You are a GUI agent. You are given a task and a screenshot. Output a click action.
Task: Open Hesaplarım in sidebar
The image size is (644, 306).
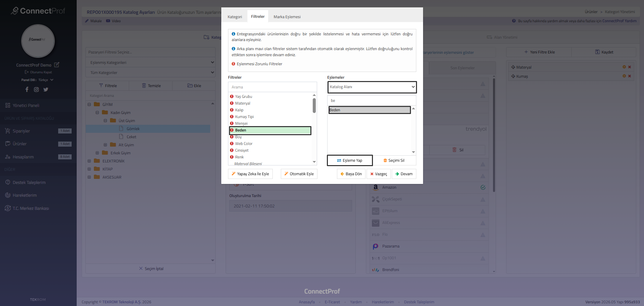click(38, 157)
